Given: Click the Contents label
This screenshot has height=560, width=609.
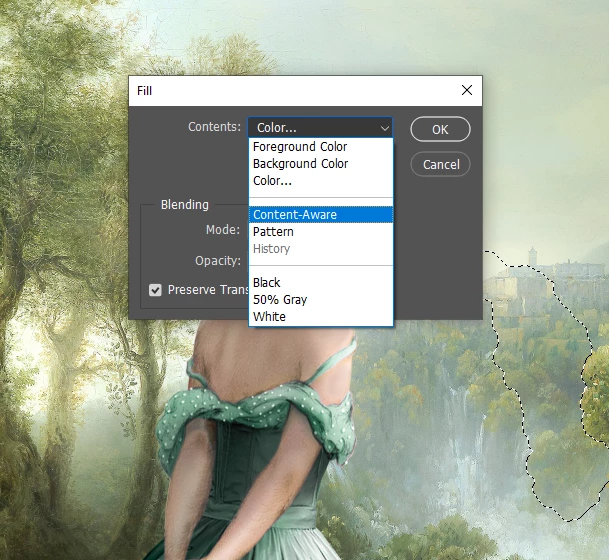Looking at the screenshot, I should point(214,127).
